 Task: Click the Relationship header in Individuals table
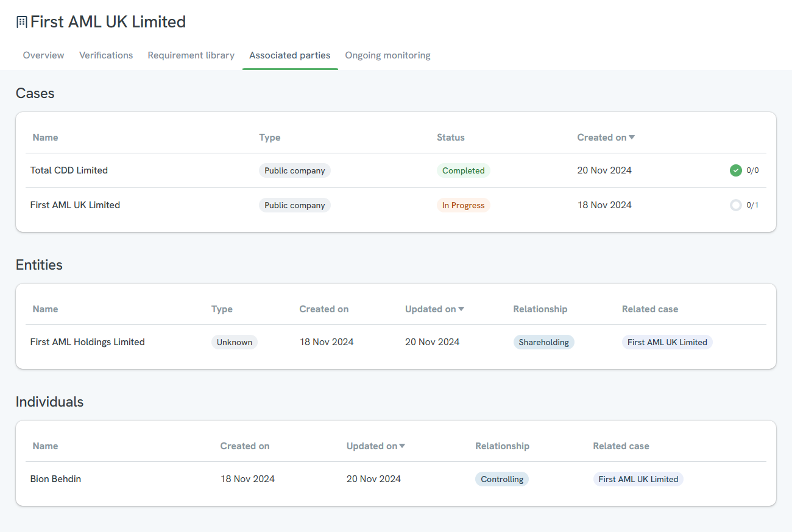(503, 446)
